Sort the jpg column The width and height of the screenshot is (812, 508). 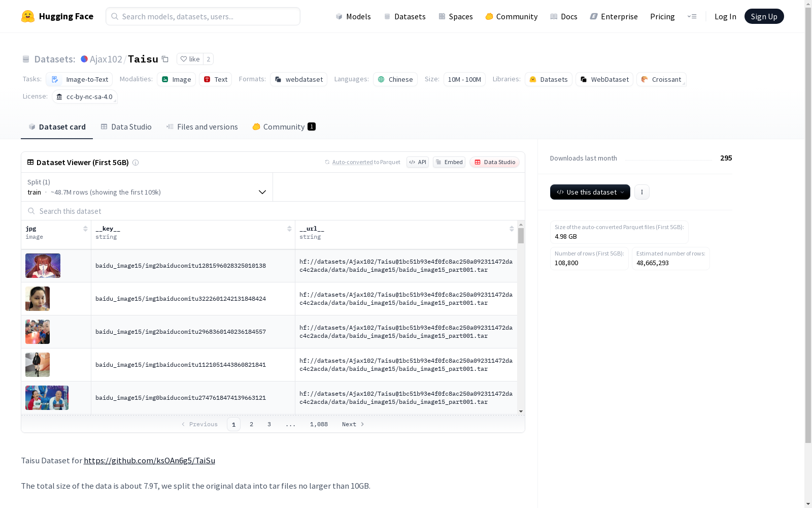coord(85,229)
